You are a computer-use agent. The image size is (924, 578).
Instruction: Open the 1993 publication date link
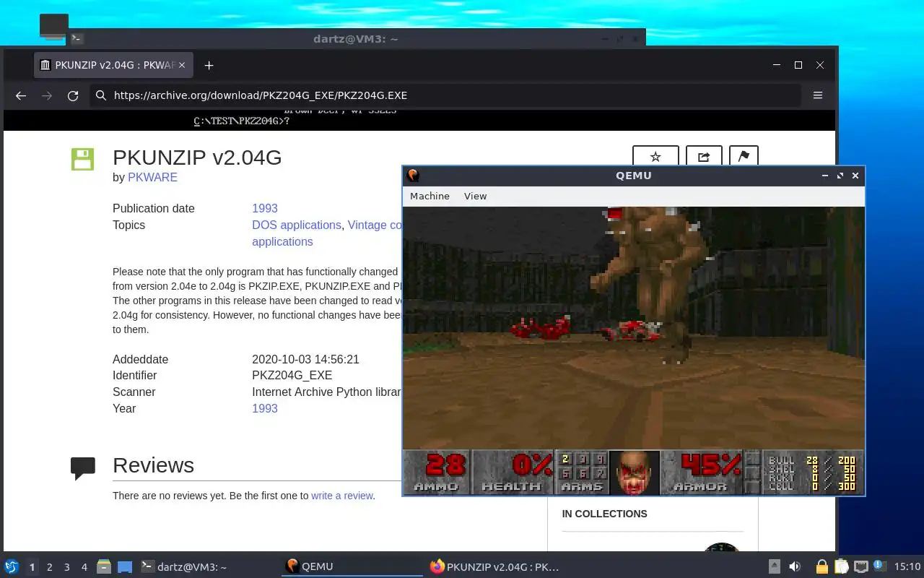265,208
